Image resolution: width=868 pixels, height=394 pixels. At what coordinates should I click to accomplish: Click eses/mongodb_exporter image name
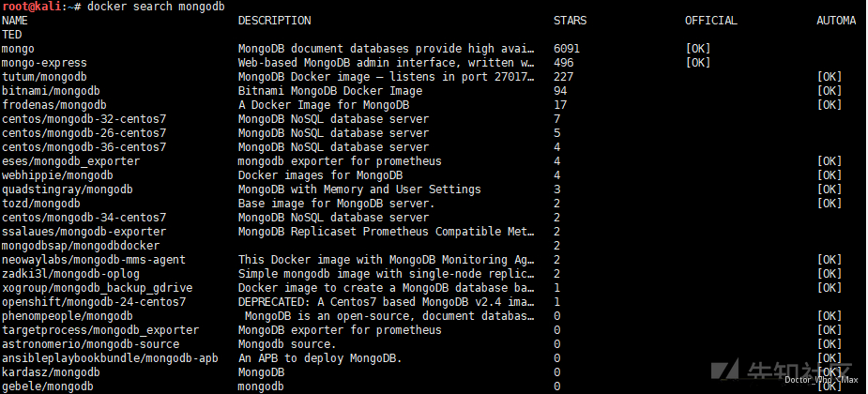(71, 161)
